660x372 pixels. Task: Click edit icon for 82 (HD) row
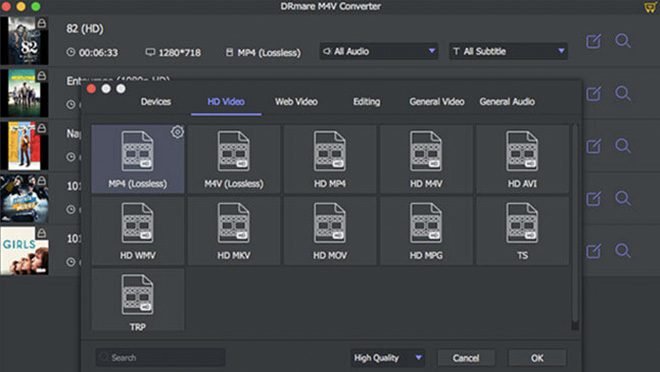coord(593,41)
